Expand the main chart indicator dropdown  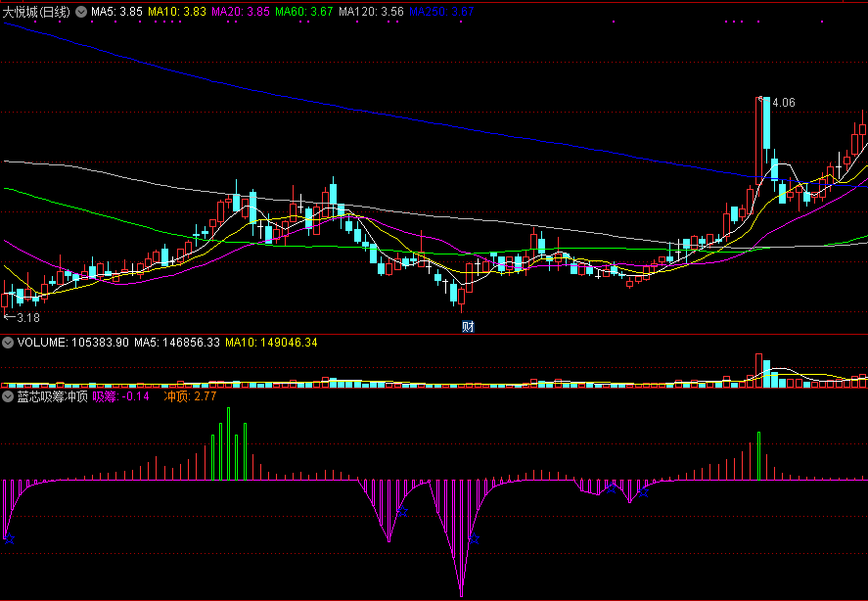pyautogui.click(x=81, y=12)
